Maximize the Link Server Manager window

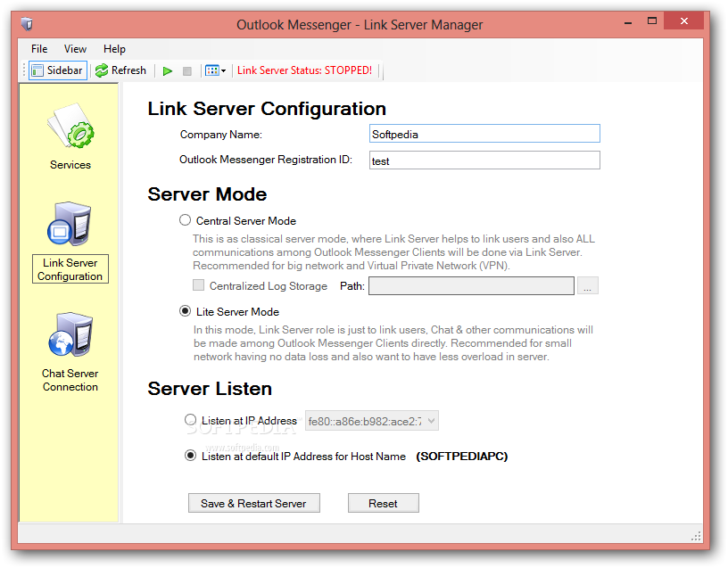[x=652, y=21]
